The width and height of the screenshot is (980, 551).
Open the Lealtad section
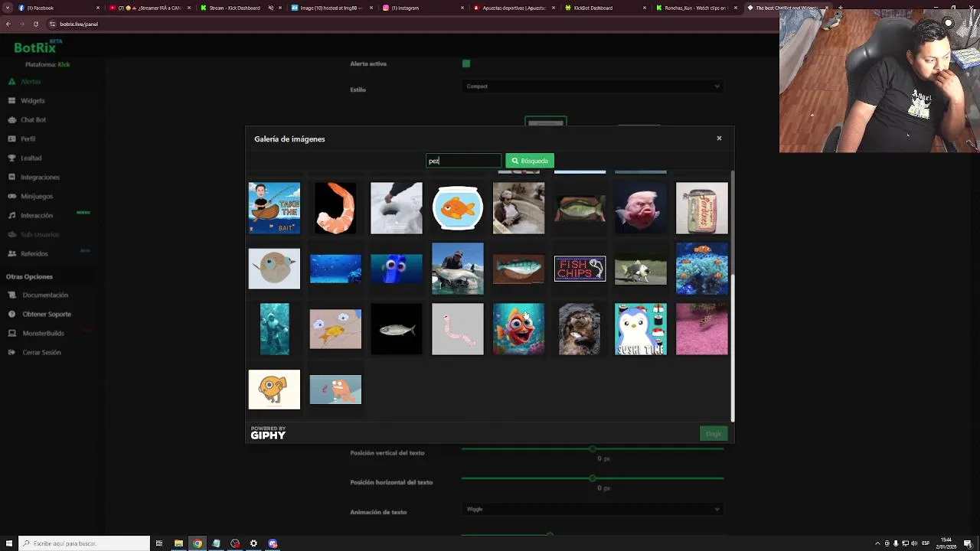(x=31, y=158)
